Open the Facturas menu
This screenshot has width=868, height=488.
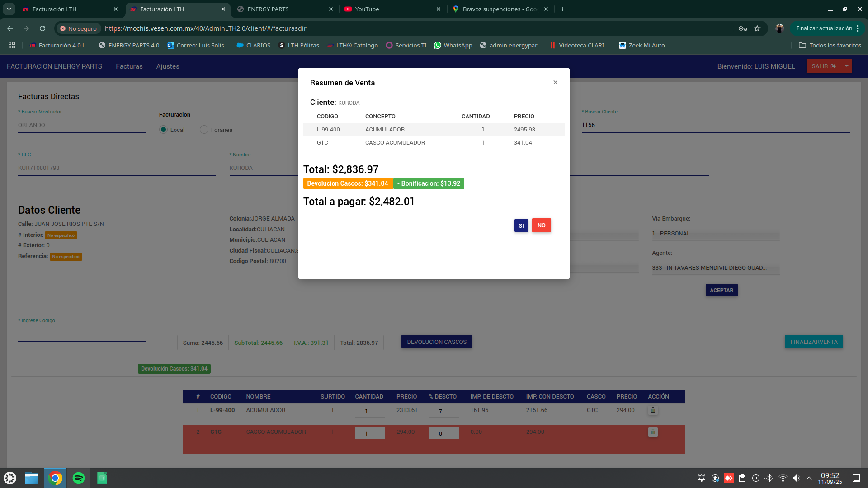(x=129, y=66)
